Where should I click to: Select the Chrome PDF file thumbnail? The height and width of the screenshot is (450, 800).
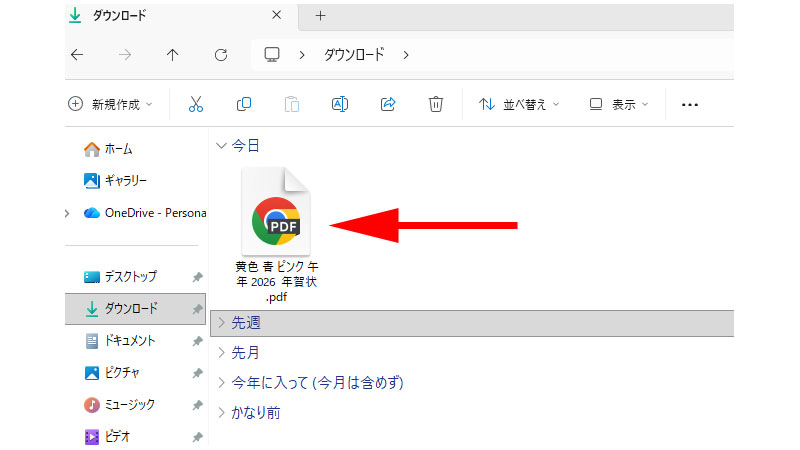pos(276,211)
